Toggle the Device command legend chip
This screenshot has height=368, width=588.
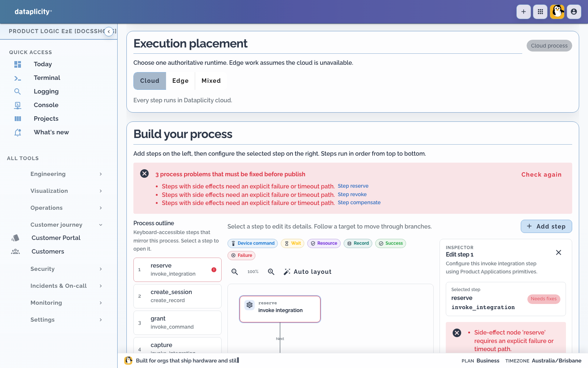[x=252, y=243]
